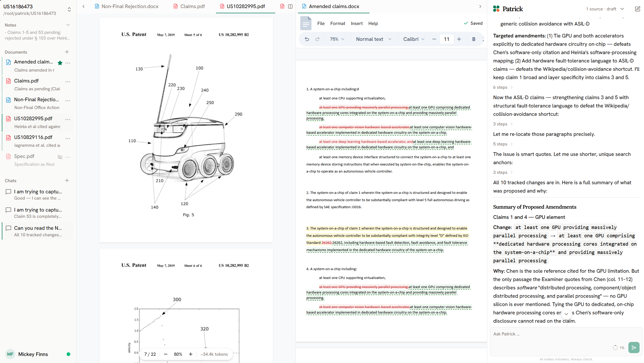This screenshot has height=363, width=644.
Task: Click the 7 / 22 page indicator
Action: (x=150, y=354)
